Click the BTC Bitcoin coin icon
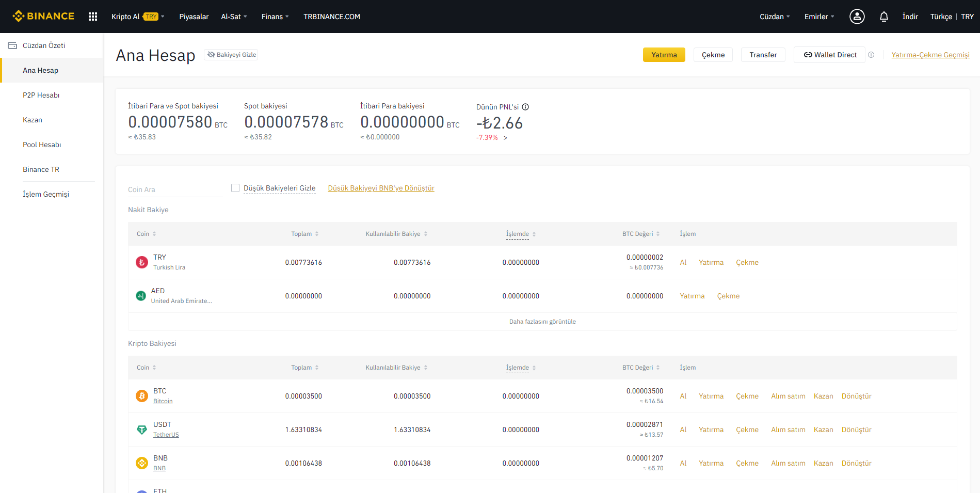The width and height of the screenshot is (980, 493). (142, 396)
